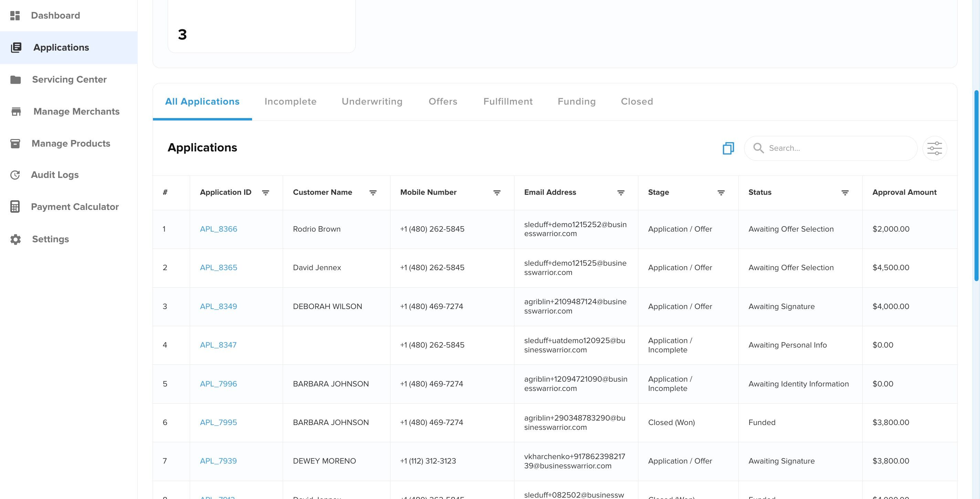Switch to the Closed tab
This screenshot has width=980, height=499.
coord(637,102)
